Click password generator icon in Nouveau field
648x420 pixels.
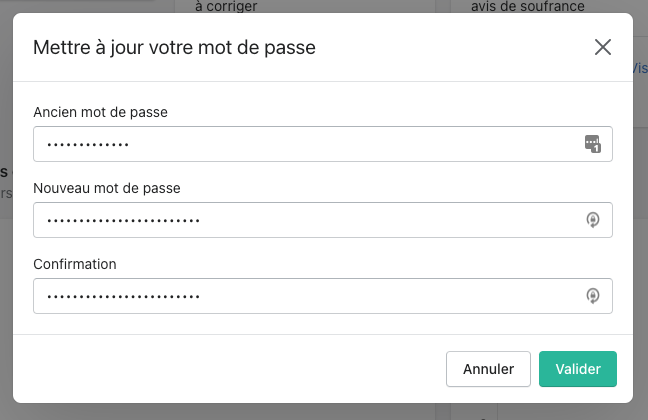(x=592, y=220)
